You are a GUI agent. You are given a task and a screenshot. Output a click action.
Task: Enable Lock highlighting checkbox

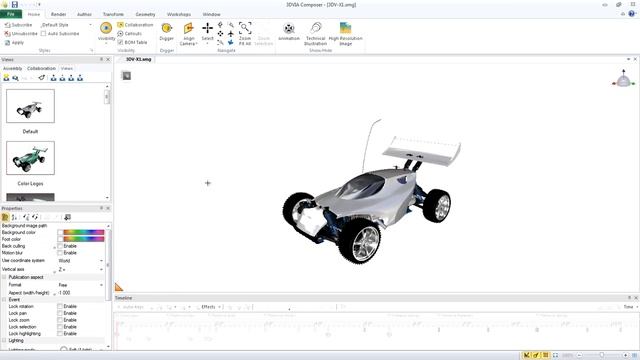click(60, 333)
